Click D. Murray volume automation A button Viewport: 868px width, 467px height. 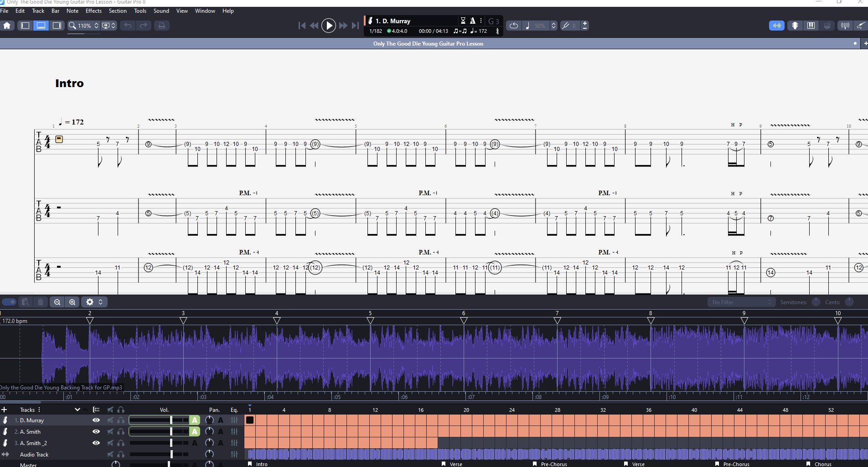(x=195, y=420)
